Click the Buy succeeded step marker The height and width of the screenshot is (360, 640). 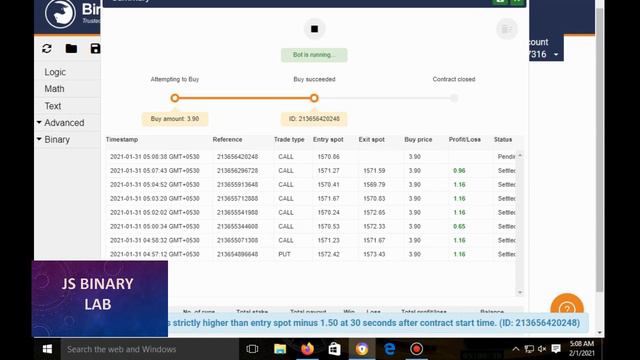pos(314,98)
